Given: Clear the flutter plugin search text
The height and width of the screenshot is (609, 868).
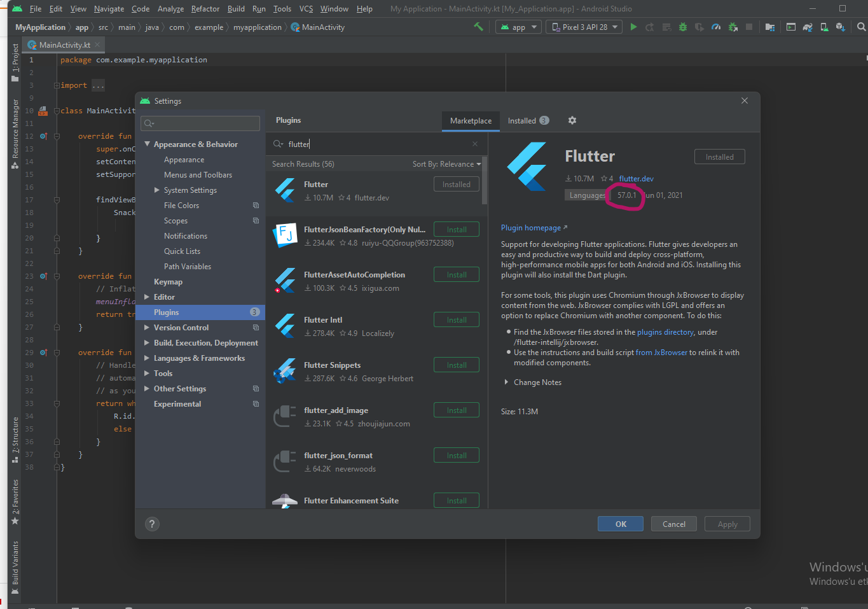Looking at the screenshot, I should click(x=475, y=144).
